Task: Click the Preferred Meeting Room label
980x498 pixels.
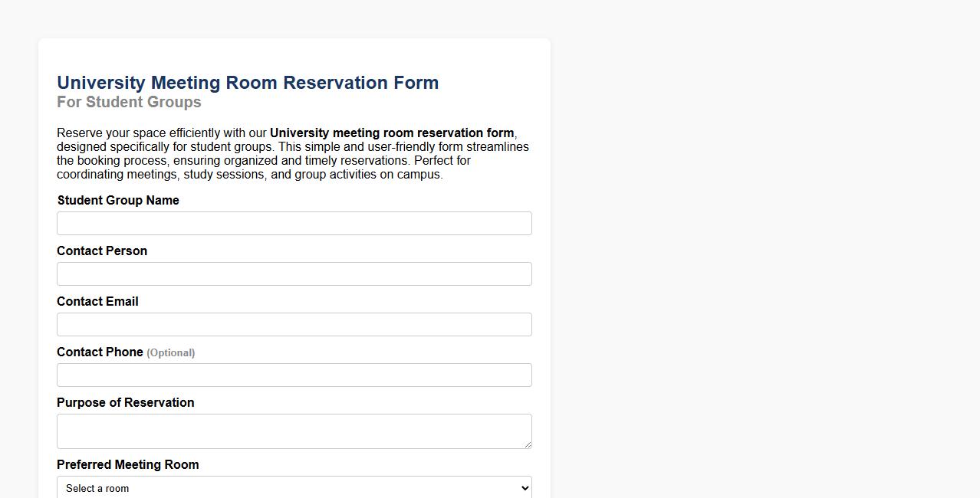Action: 127,464
